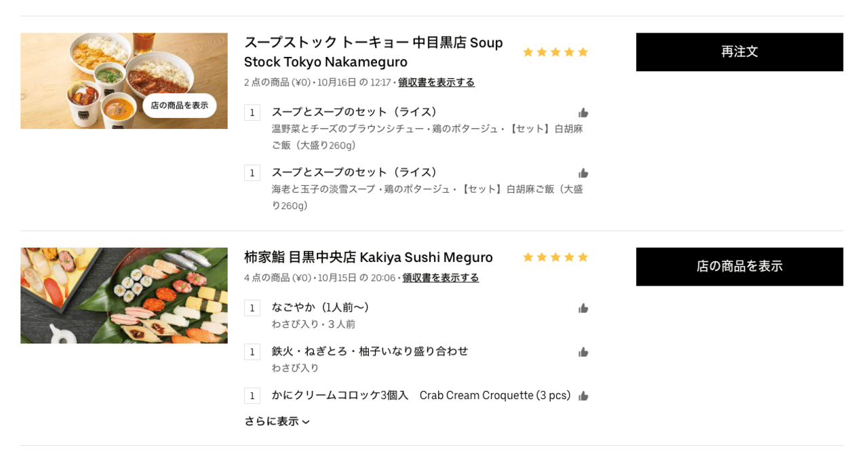Give a thumbs up to the first スープとスープのセット item
Screen dimensions: 868x454
pyautogui.click(x=583, y=112)
